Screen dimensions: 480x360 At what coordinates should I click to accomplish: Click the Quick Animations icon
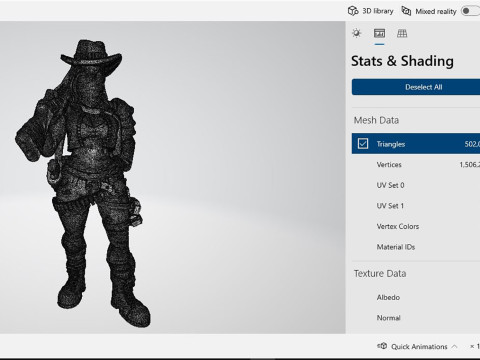click(x=382, y=346)
